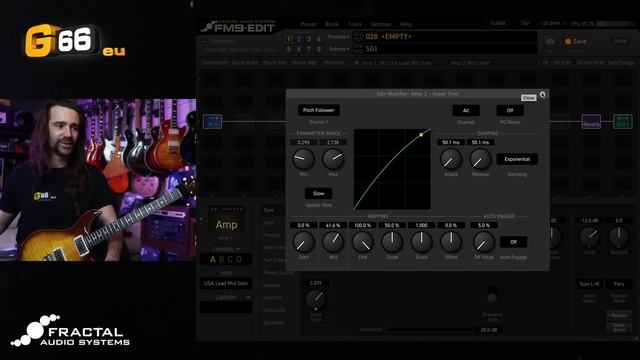The width and height of the screenshot is (640, 360).
Task: Toggle the Auto Engage 'Off' selector
Action: (513, 242)
